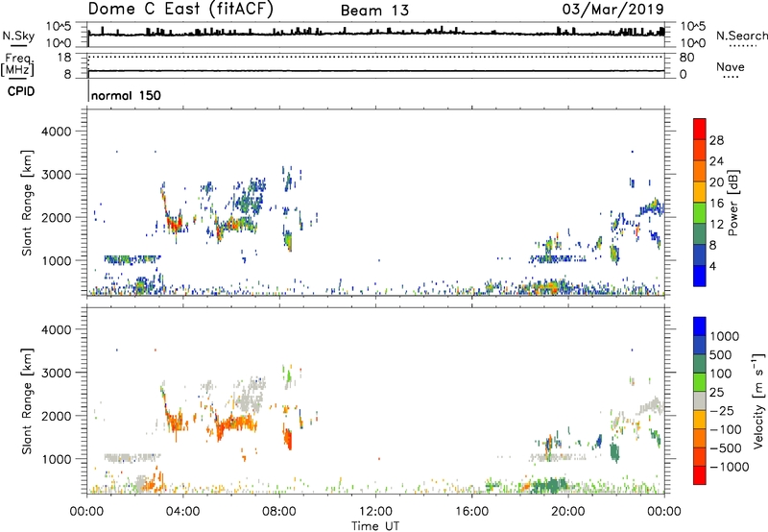Click the 'CPID' row label
The height and width of the screenshot is (532, 768).
(x=21, y=91)
